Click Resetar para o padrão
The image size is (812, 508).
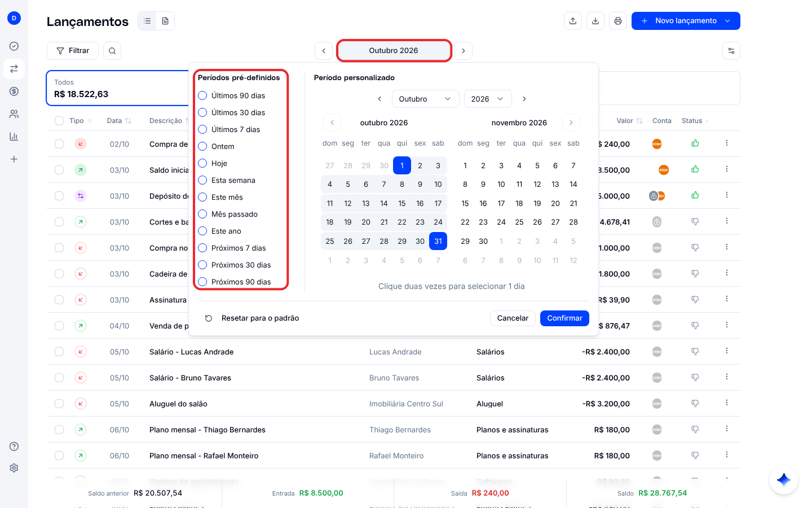251,318
